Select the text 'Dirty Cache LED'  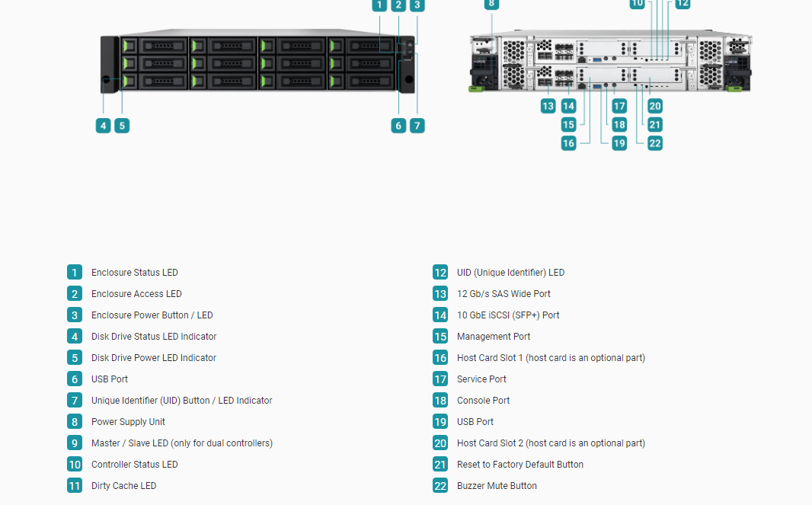(123, 486)
